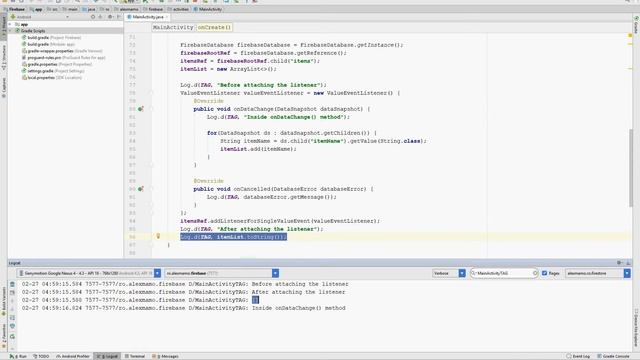
Task: Click the search magnifier icon in the logcat filter
Action: tap(473, 273)
